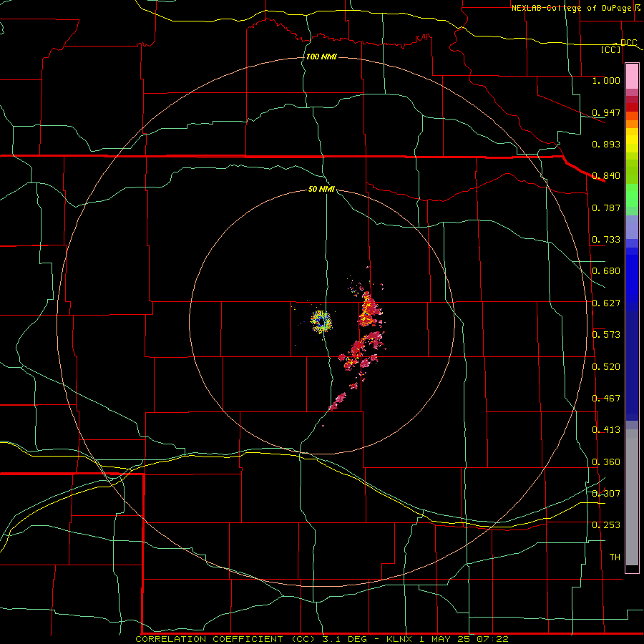Viewport: 644px width, 644px height.
Task: Click the KLNX radar site identifier
Action: [399, 639]
